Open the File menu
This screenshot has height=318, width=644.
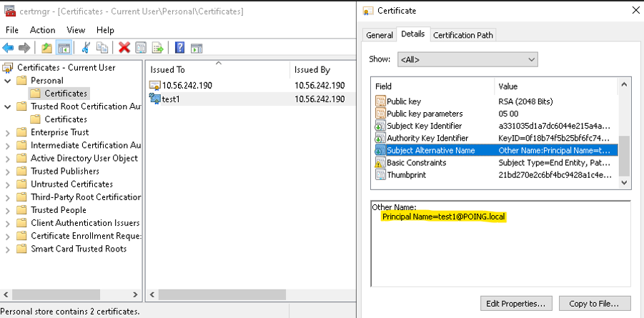pos(12,30)
